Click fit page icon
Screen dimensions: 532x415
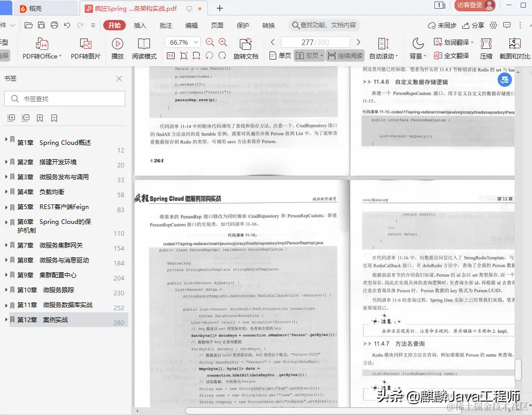point(183,55)
